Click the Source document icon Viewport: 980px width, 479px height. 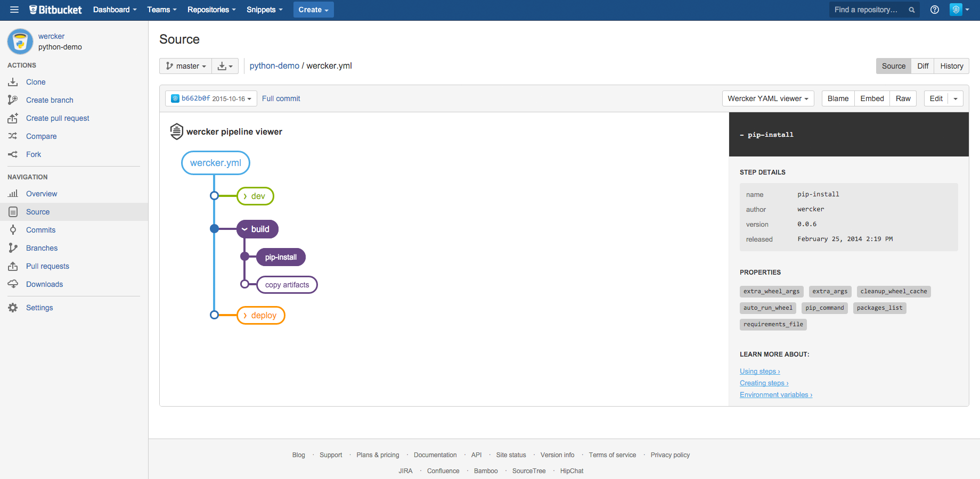[x=13, y=212]
